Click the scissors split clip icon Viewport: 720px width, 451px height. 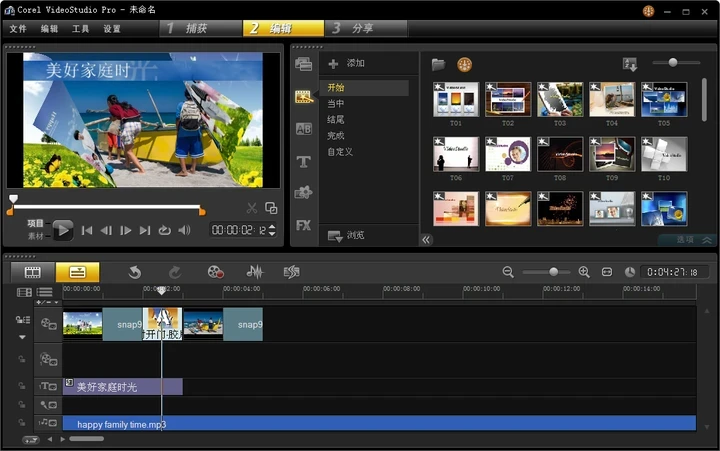(252, 208)
